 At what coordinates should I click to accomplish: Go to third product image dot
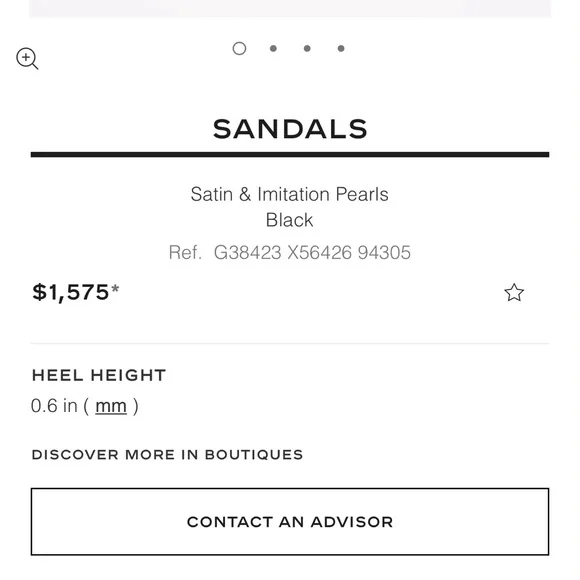coord(307,48)
